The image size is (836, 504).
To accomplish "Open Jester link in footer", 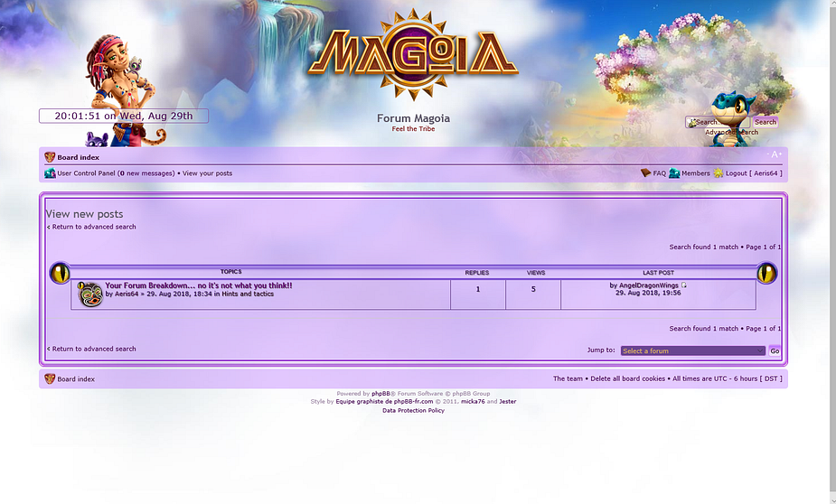I will [508, 402].
